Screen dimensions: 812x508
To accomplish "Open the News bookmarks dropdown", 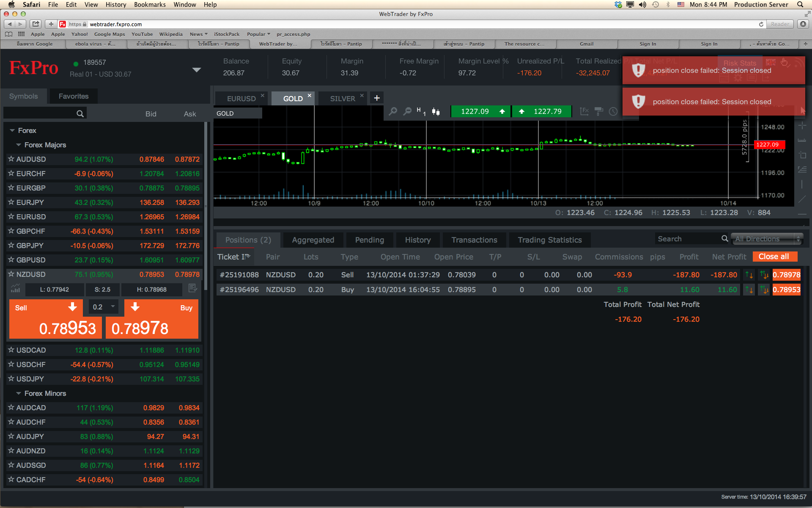I will (198, 34).
